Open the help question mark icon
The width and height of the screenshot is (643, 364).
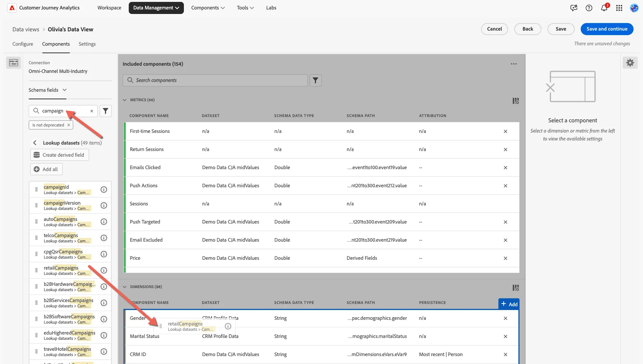pos(589,8)
